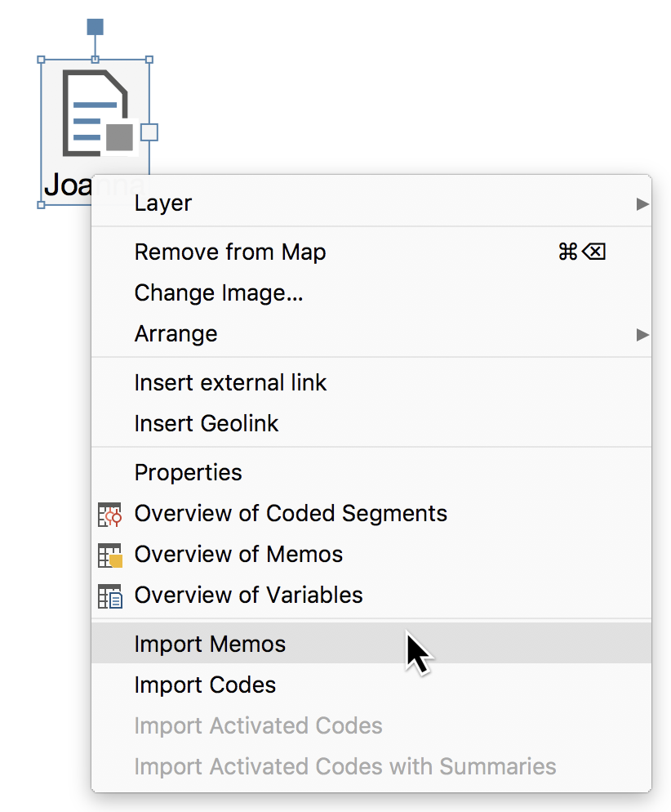This screenshot has width=671, height=812.
Task: Click the resize handle right of the node
Action: [x=150, y=131]
